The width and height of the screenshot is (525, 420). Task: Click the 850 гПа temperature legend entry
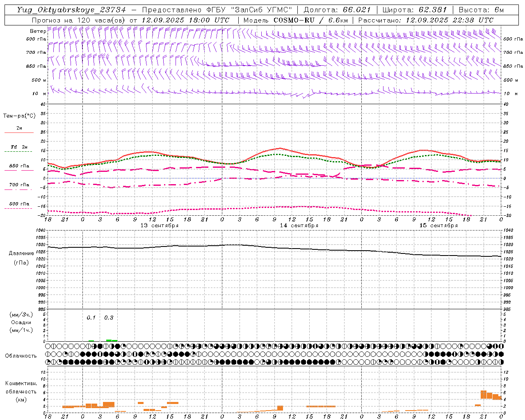[x=19, y=166]
